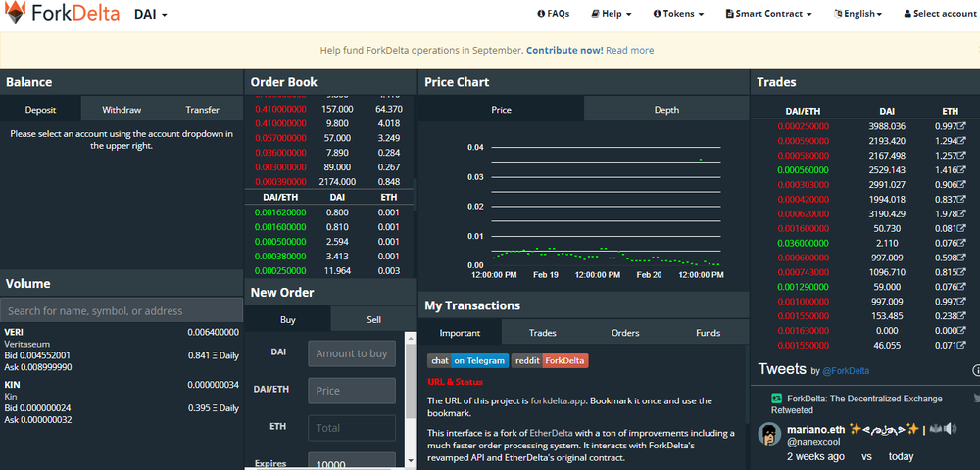Open the English language dropdown

pos(858,14)
